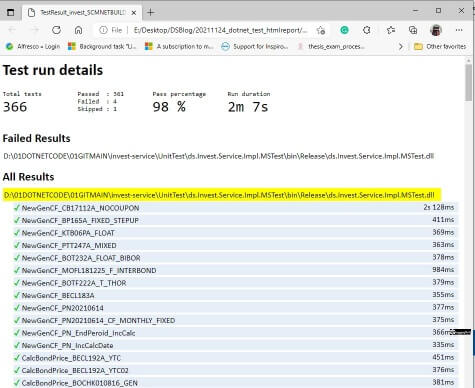Select the NewGenCF_BOT232A_FLOAT_BIBOR test row
The height and width of the screenshot is (388, 475).
pyautogui.click(x=236, y=258)
